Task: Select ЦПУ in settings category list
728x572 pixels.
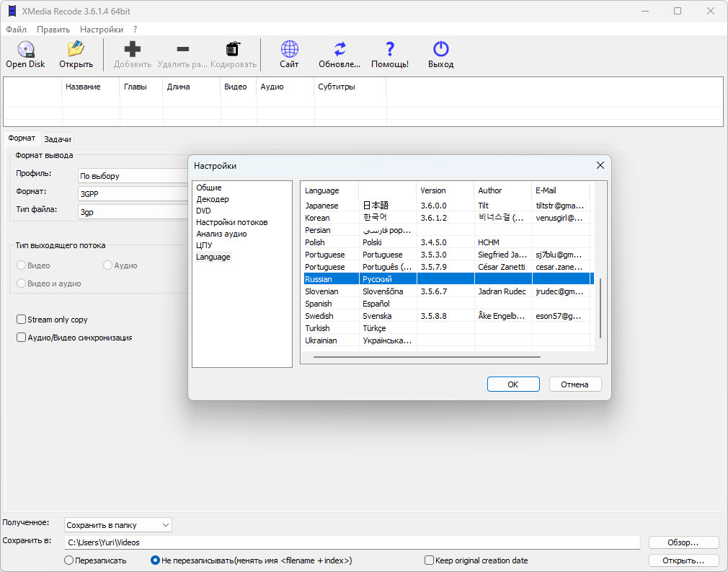Action: (x=204, y=245)
